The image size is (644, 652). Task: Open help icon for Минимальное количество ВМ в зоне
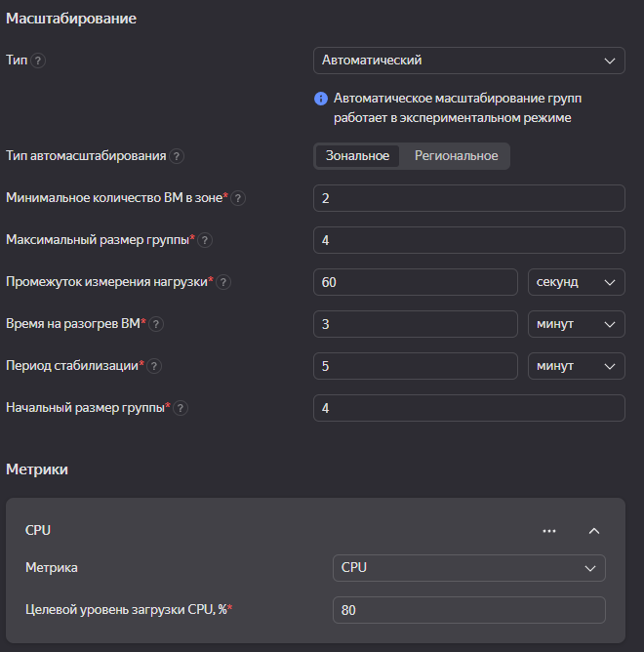238,198
